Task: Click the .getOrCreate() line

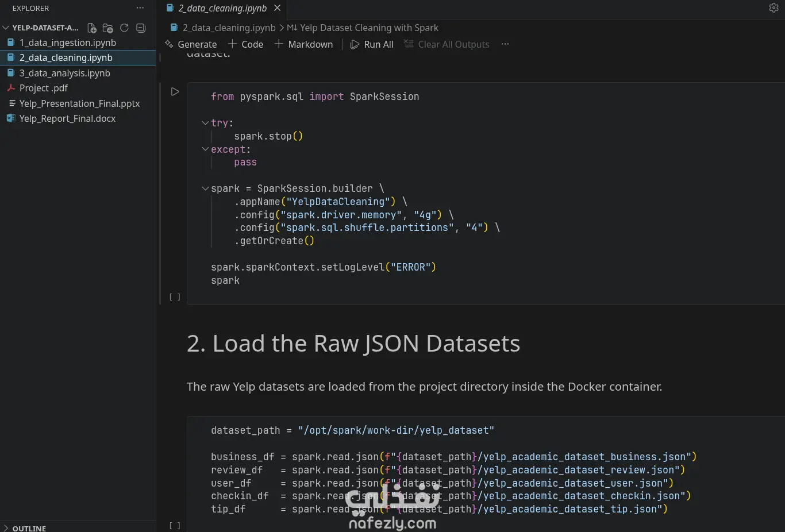Action: 274,241
